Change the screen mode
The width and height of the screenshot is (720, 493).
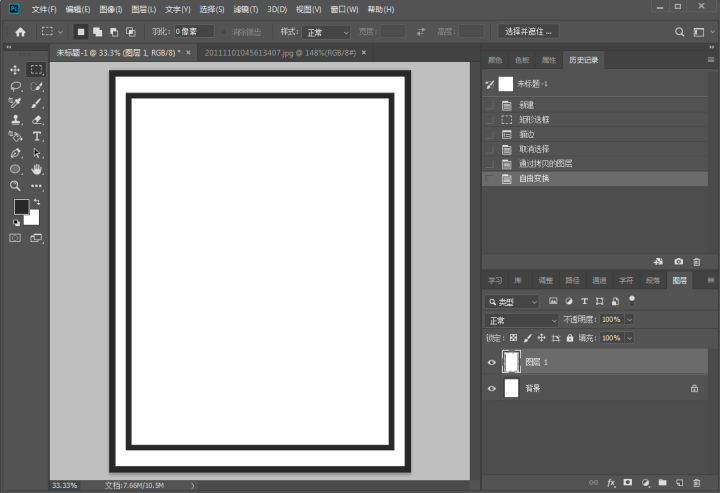(x=36, y=238)
